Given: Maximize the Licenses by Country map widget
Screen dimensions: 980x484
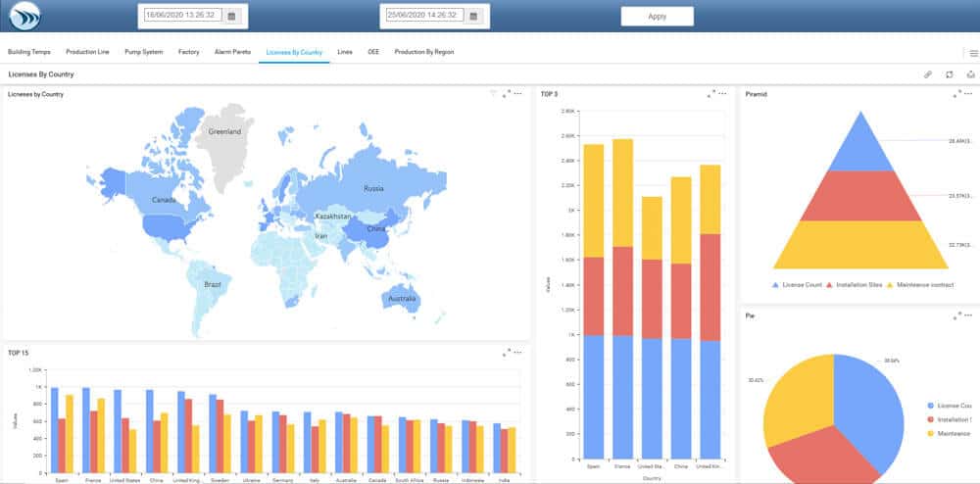Looking at the screenshot, I should click(506, 94).
